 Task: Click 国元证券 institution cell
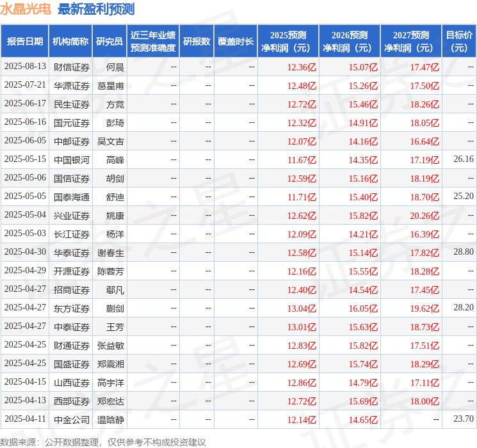pos(72,123)
